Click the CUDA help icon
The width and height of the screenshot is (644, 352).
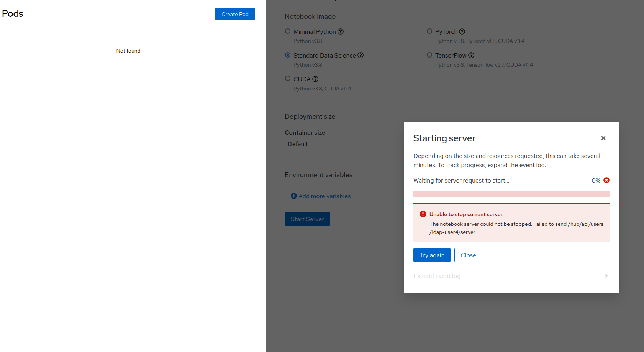tap(315, 79)
